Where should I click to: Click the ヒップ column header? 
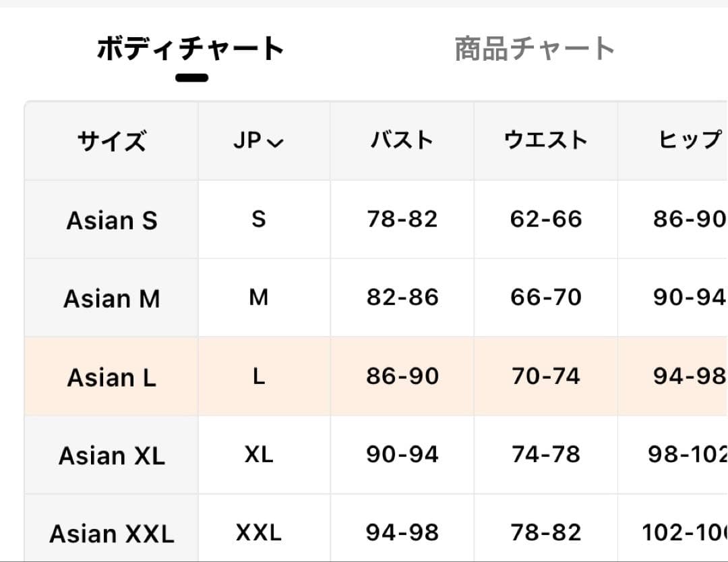pyautogui.click(x=690, y=141)
